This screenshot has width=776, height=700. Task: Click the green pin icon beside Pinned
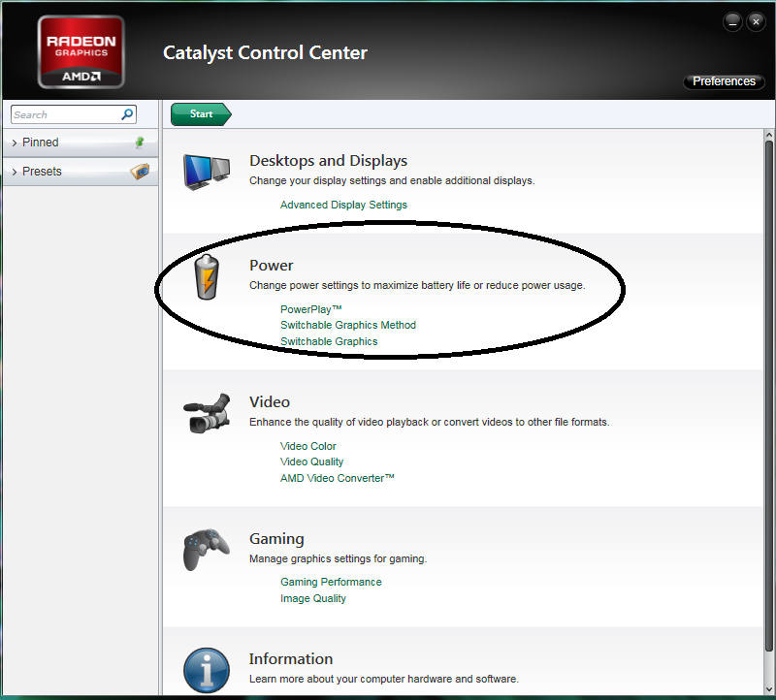(x=140, y=143)
